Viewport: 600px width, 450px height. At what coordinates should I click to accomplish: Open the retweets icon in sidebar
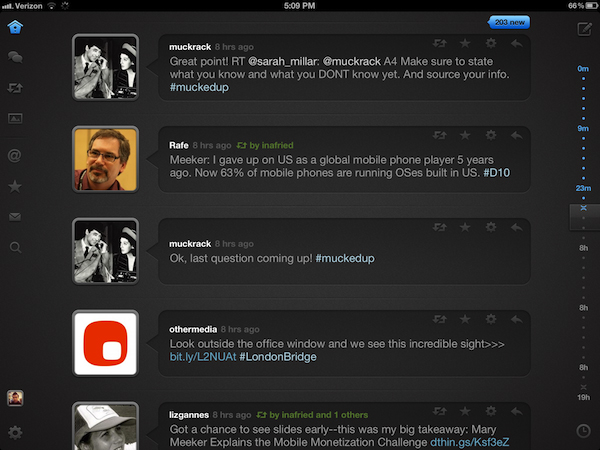pos(15,88)
